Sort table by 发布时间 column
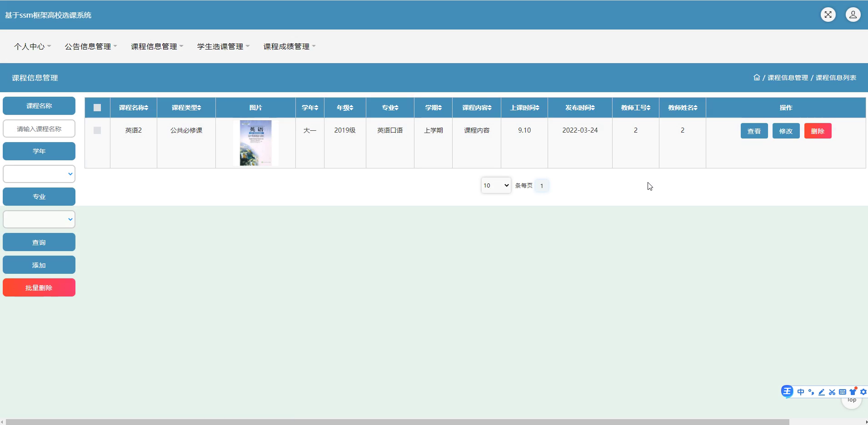The width and height of the screenshot is (868, 425). tap(580, 108)
